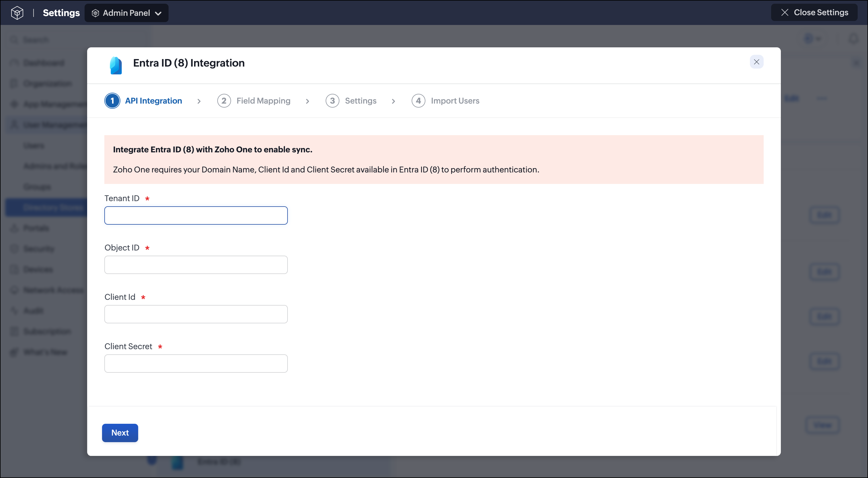Screen dimensions: 868x478
Task: Click the Admin Panel hexagon icon
Action: tap(95, 13)
